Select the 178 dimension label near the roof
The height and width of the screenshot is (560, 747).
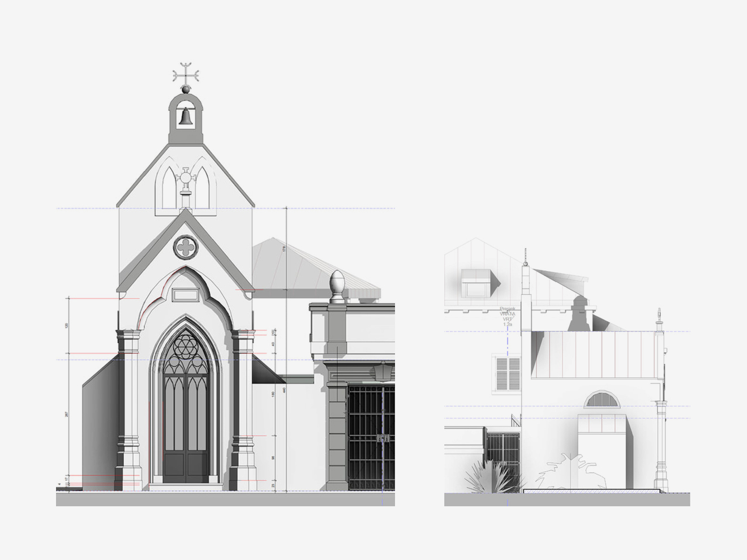click(x=284, y=248)
